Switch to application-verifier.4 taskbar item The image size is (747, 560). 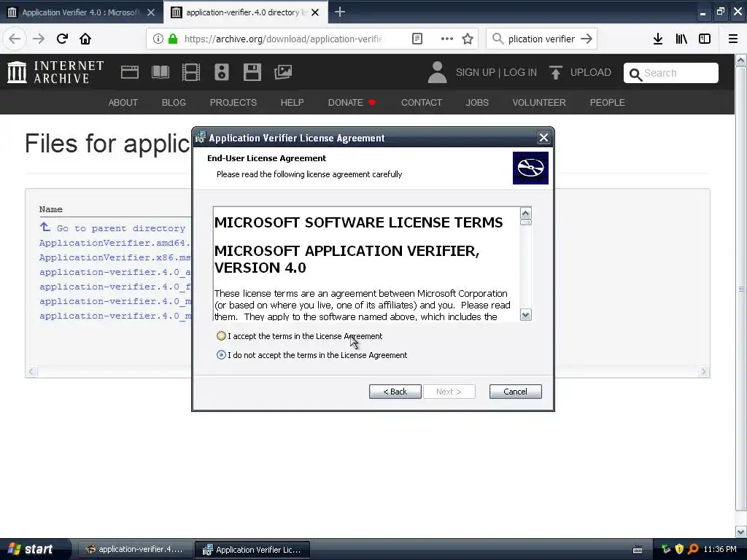[134, 549]
